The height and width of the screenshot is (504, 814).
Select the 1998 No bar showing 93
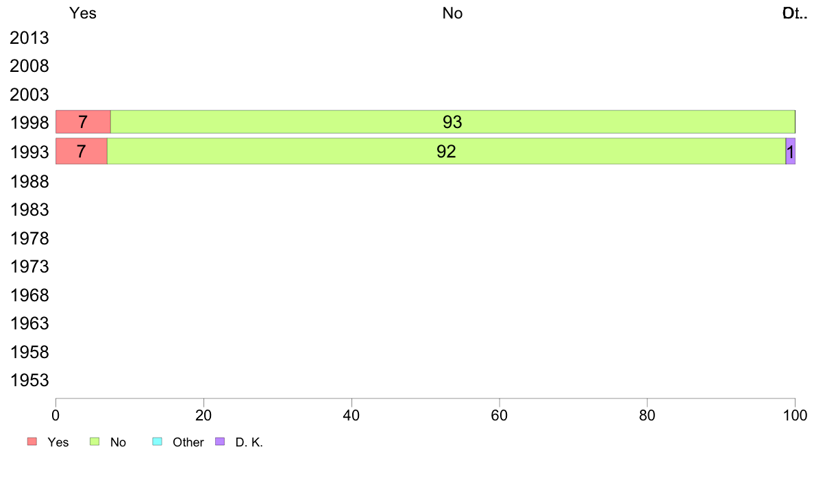452,122
